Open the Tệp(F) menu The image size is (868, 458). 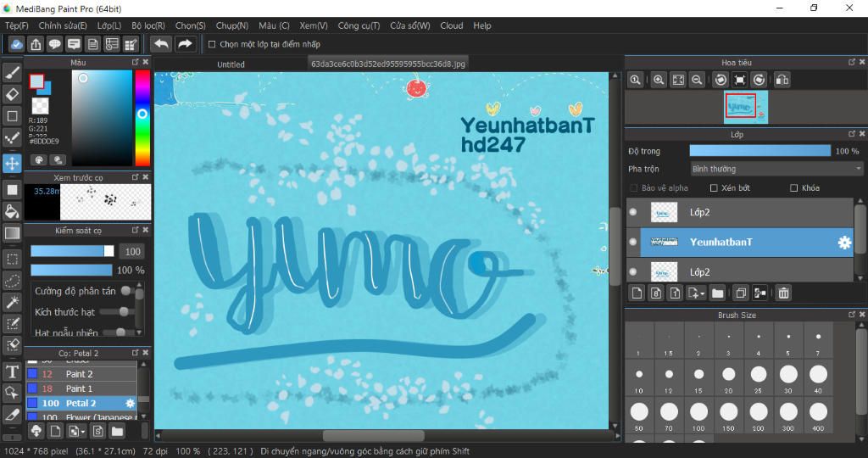pyautogui.click(x=17, y=25)
